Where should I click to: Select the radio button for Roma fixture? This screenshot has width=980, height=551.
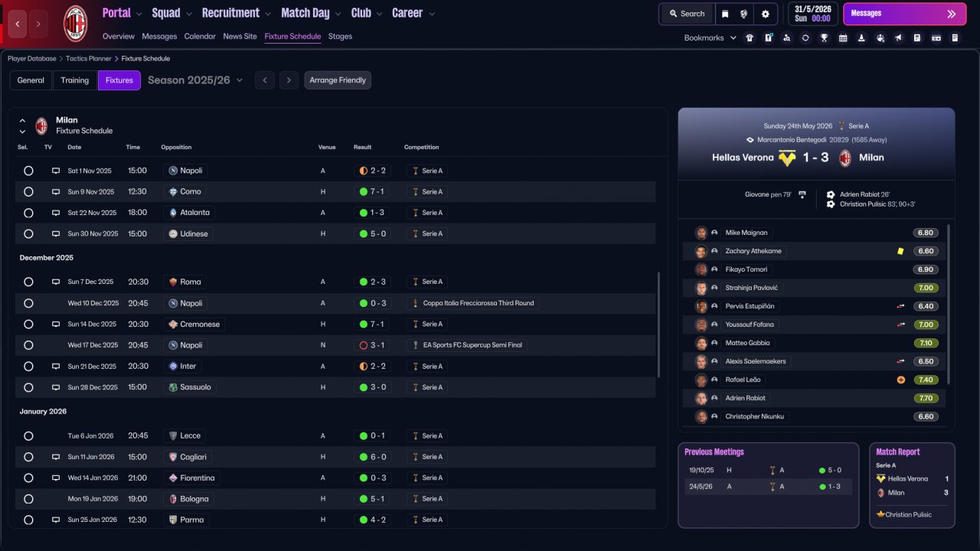[x=28, y=282]
